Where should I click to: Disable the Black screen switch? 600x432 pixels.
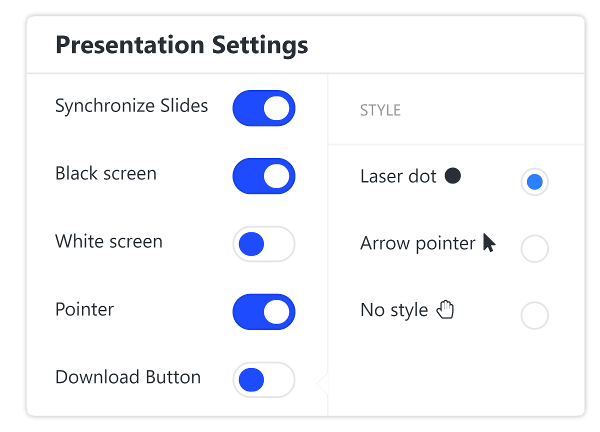[264, 176]
